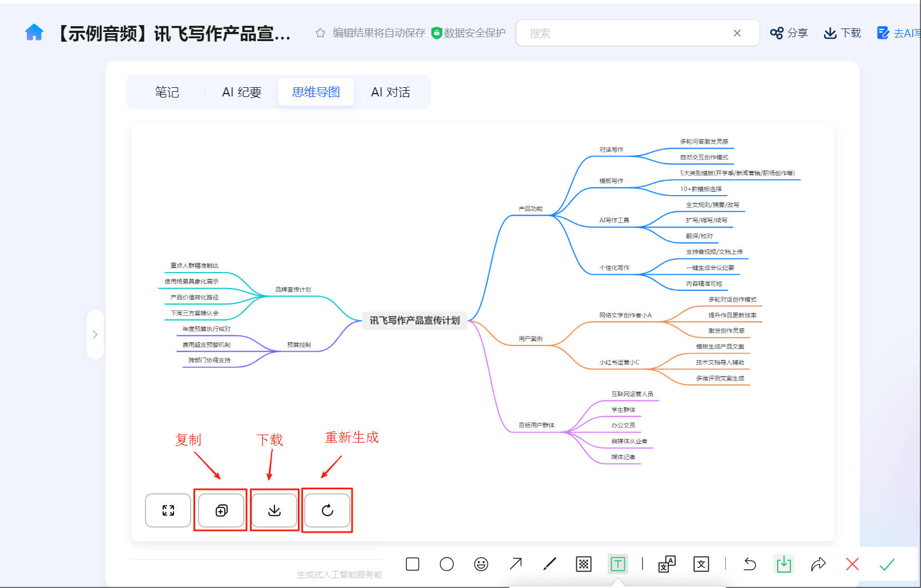Switch to the 笔记 tab
Viewport: 921px width, 588px height.
(167, 92)
